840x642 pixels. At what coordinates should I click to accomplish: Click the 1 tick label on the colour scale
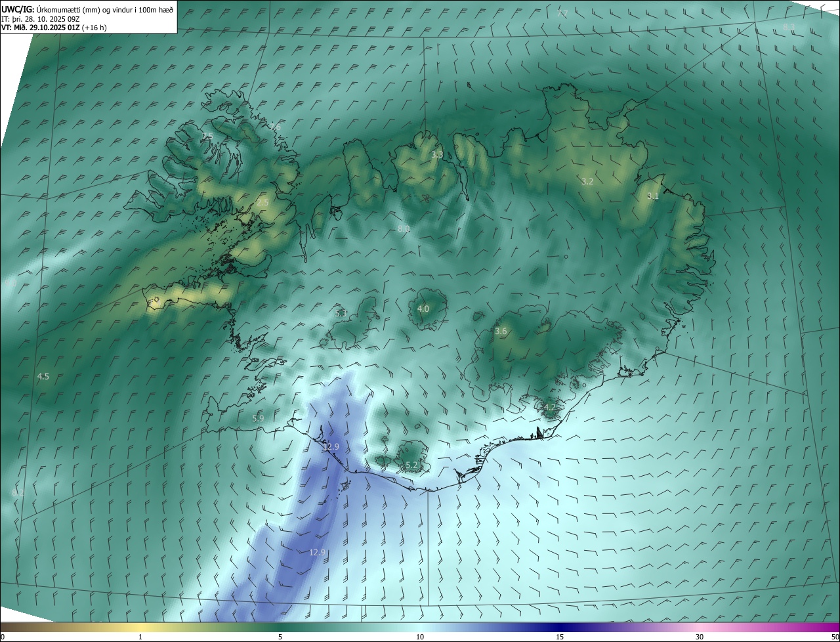tap(140, 637)
